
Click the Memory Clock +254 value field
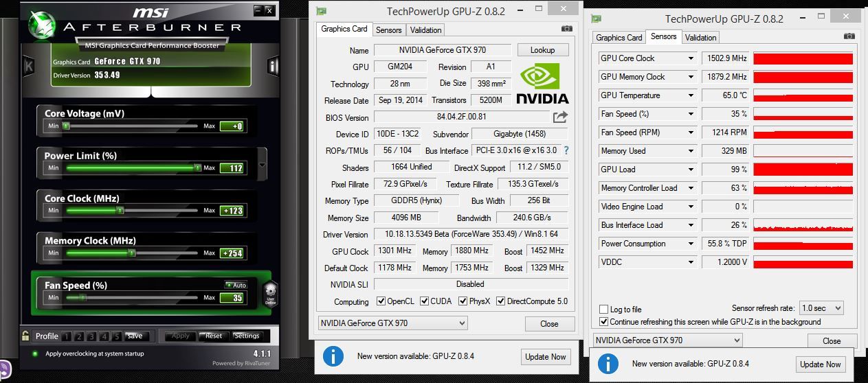[232, 253]
